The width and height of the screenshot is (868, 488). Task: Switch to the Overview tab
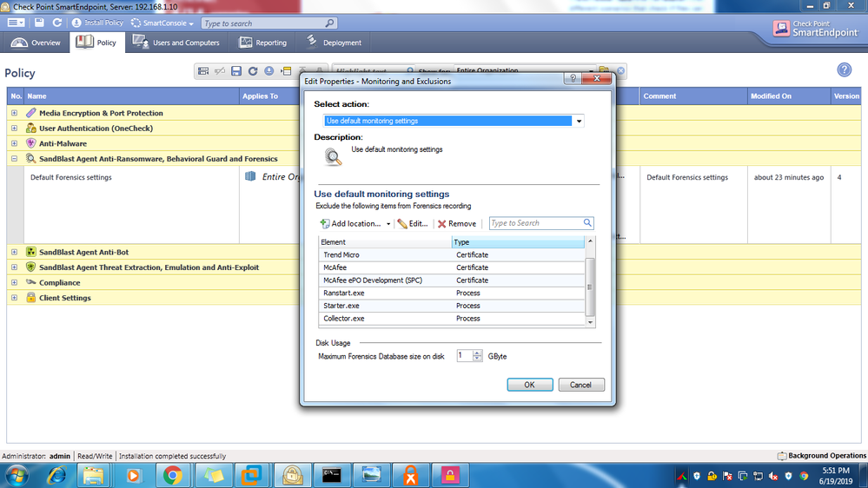(36, 43)
